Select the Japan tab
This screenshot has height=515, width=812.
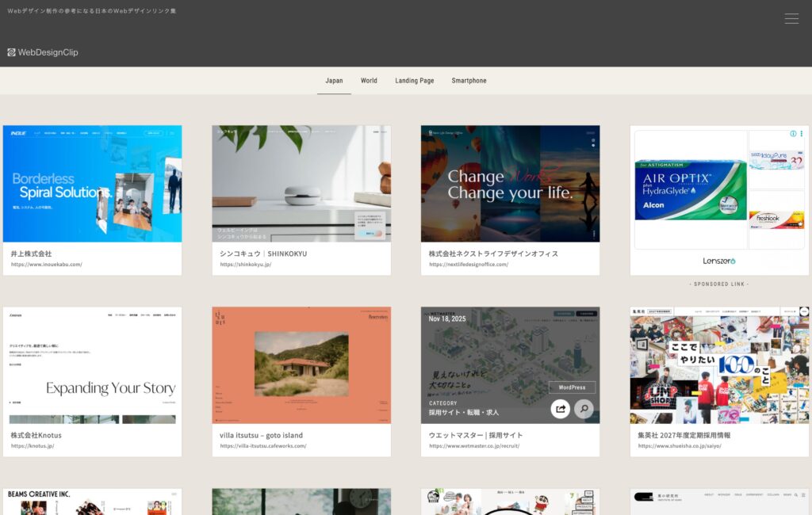(334, 81)
